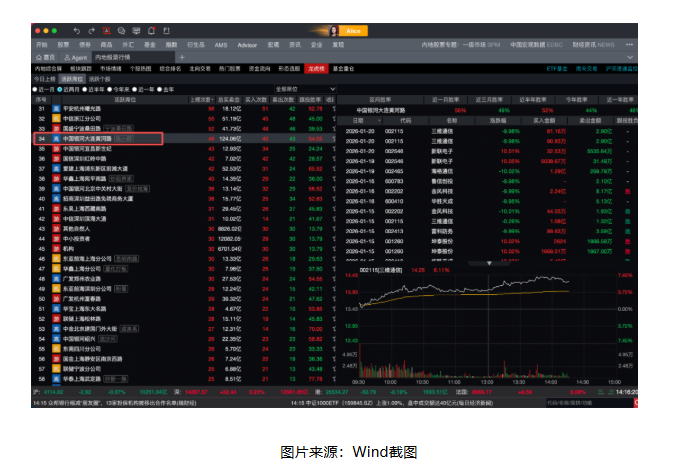Expand the chevron below the top-right ellipsis
This screenshot has height=476, width=674.
click(632, 57)
